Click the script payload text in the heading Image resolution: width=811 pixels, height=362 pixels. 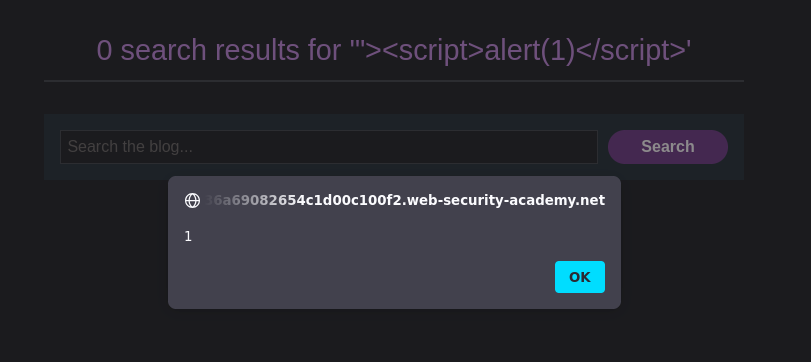click(x=521, y=51)
